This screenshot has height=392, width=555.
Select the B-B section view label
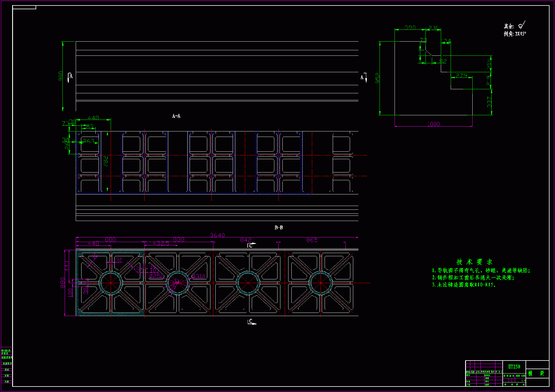(x=279, y=228)
